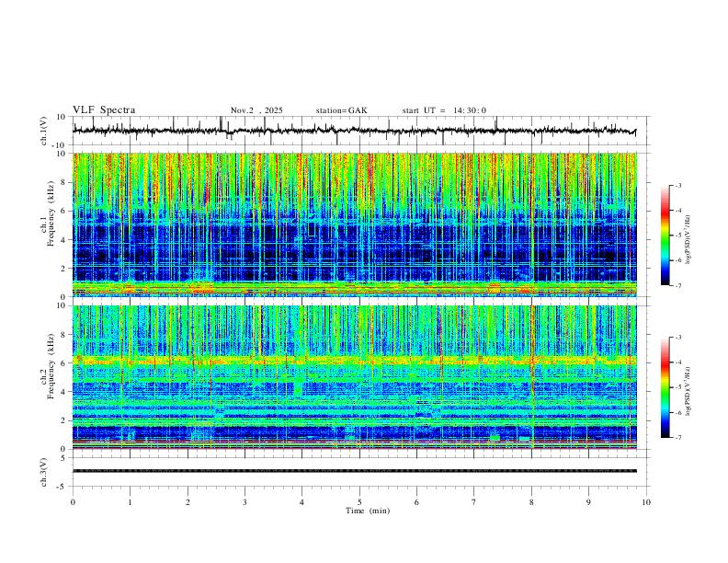Screen dimensions: 728x563
Task: Click time axis tick label "8"
Action: pyautogui.click(x=531, y=502)
